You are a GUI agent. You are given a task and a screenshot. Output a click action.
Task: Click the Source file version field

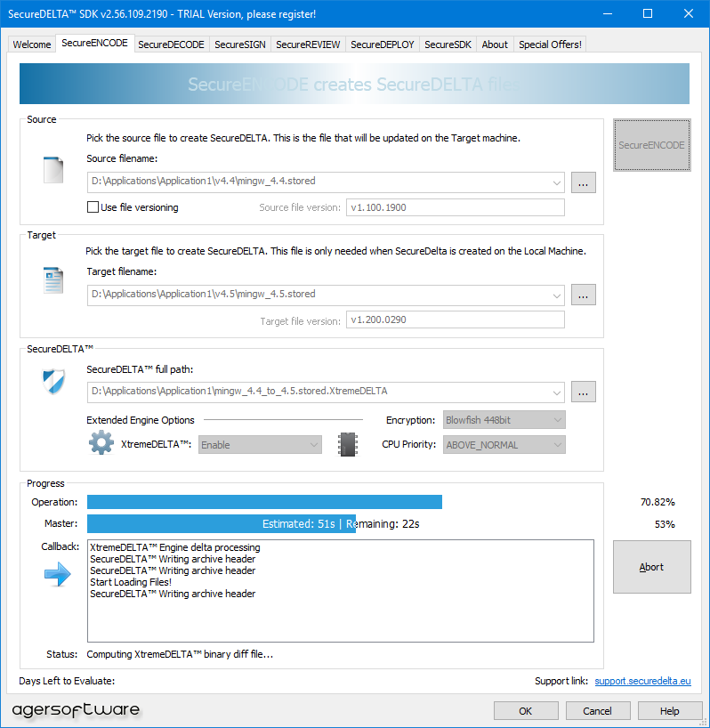pos(456,207)
